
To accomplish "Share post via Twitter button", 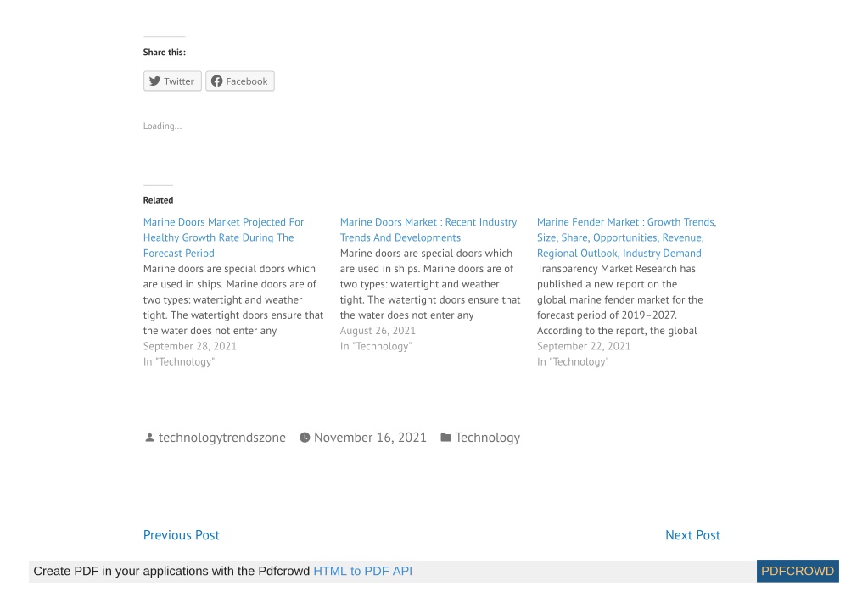I will pyautogui.click(x=172, y=81).
